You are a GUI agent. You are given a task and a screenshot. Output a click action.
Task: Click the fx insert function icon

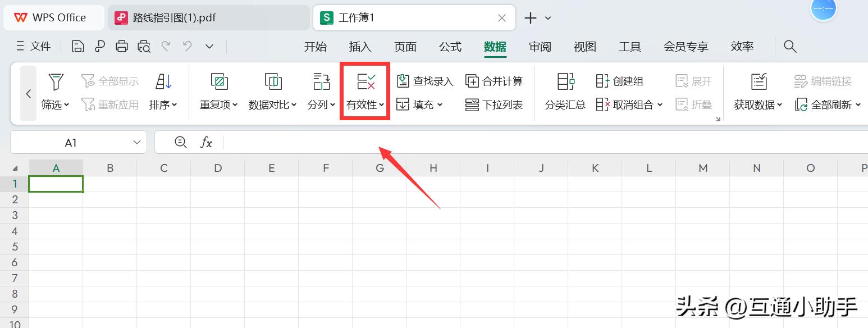pyautogui.click(x=207, y=143)
